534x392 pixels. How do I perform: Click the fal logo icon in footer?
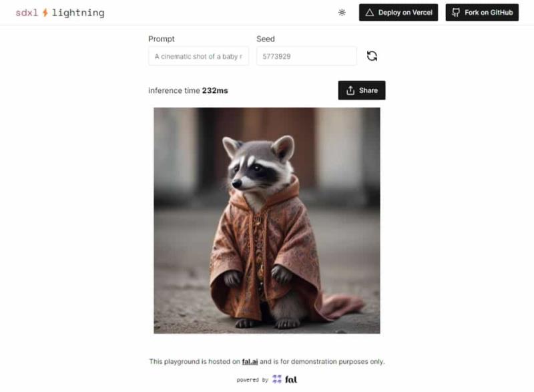pyautogui.click(x=277, y=379)
